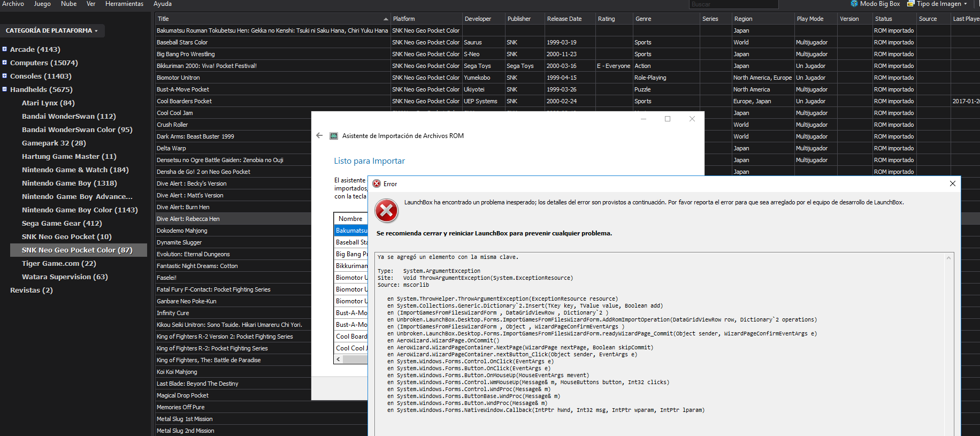Image resolution: width=980 pixels, height=436 pixels.
Task: Click the Modo Big Box icon
Action: (854, 4)
